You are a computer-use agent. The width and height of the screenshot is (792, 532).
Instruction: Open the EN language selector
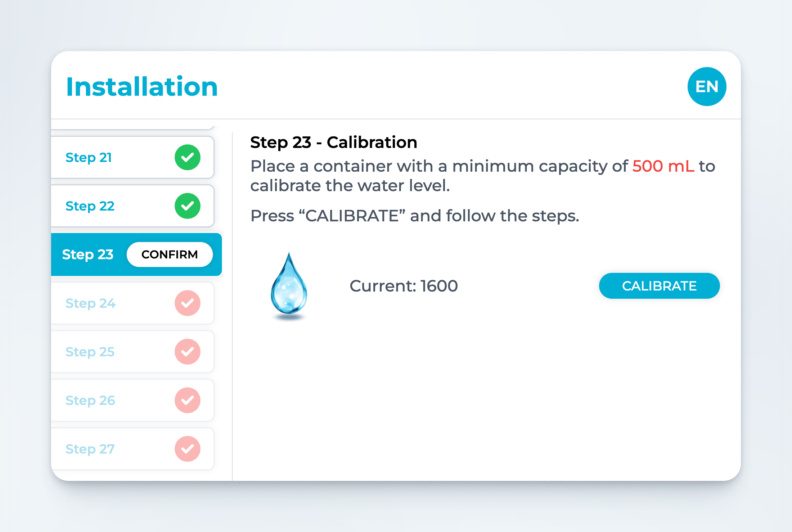pos(707,87)
